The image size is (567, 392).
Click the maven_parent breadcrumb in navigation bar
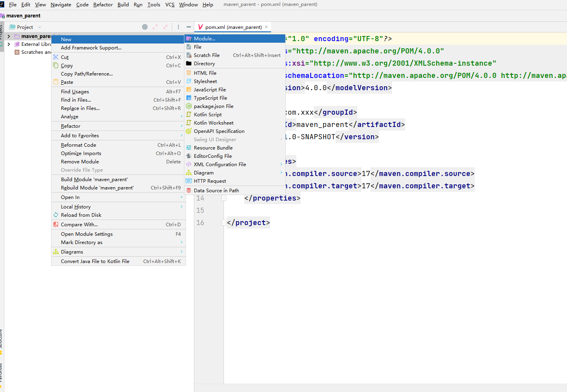coord(23,16)
